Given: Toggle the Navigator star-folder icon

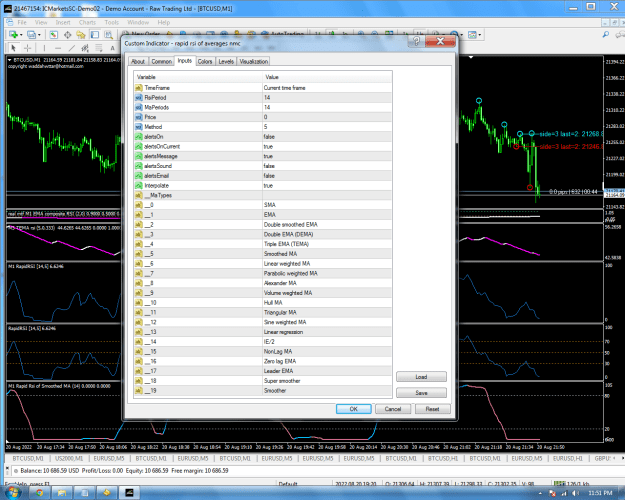Looking at the screenshot, I should [x=81, y=35].
